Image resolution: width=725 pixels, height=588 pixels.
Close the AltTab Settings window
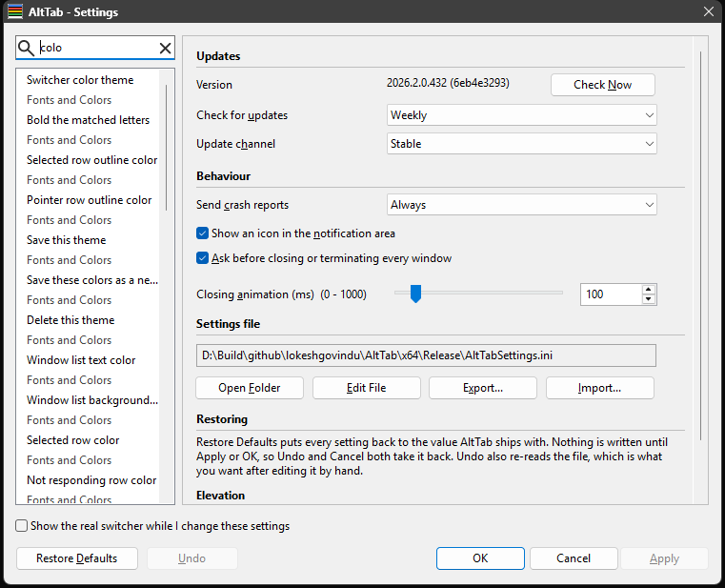tap(709, 11)
